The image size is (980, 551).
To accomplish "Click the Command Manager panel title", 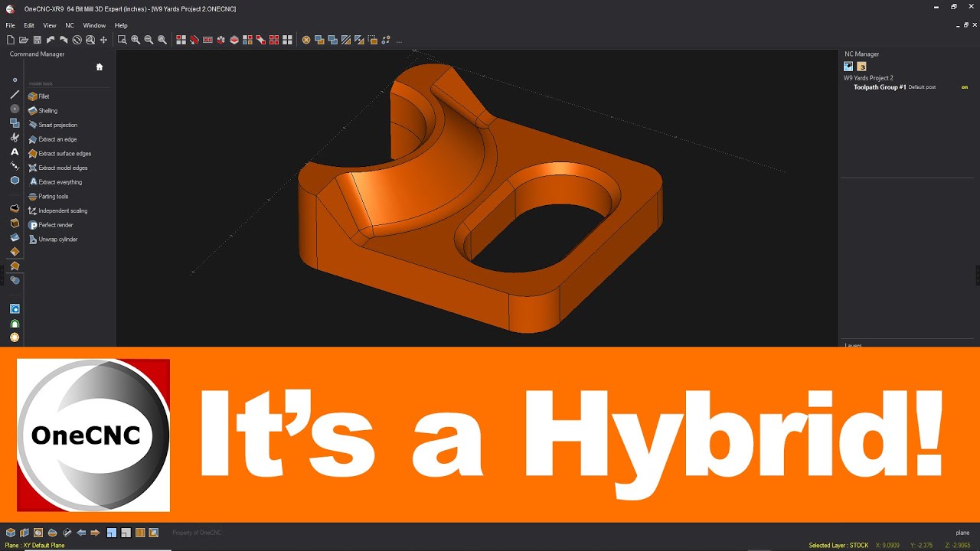I will click(x=37, y=54).
